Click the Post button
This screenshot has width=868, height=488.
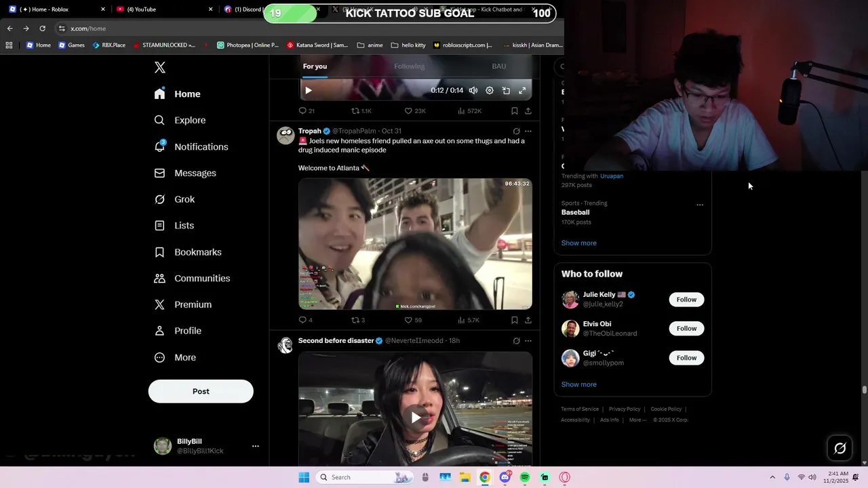click(x=201, y=391)
